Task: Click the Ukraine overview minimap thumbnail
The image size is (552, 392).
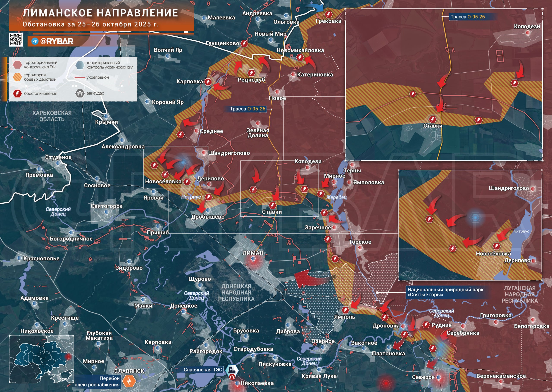Action: pos(42,359)
